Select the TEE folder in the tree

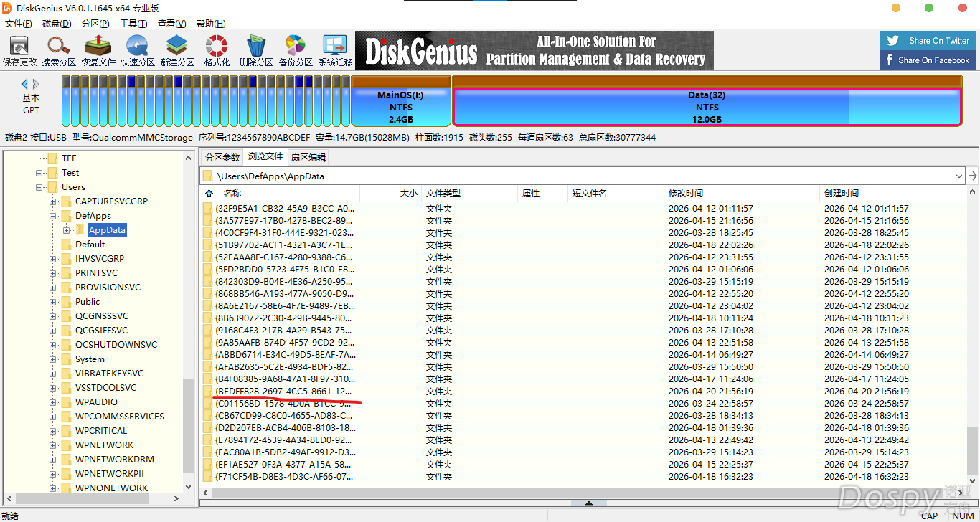(x=69, y=158)
